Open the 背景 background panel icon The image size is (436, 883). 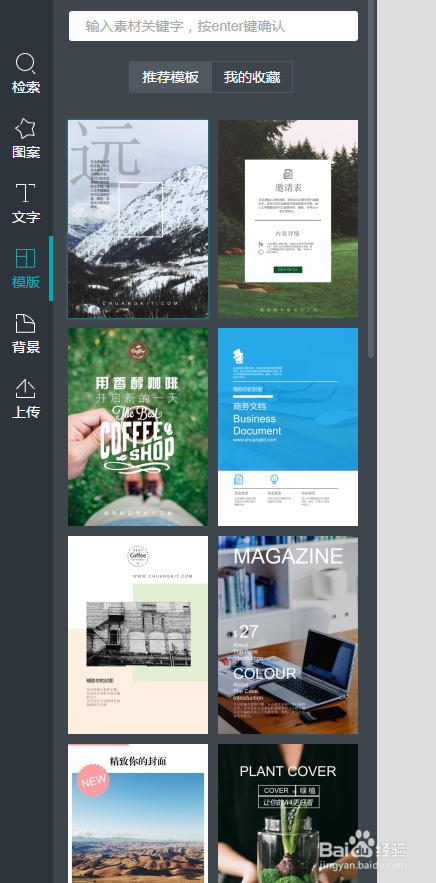[25, 323]
